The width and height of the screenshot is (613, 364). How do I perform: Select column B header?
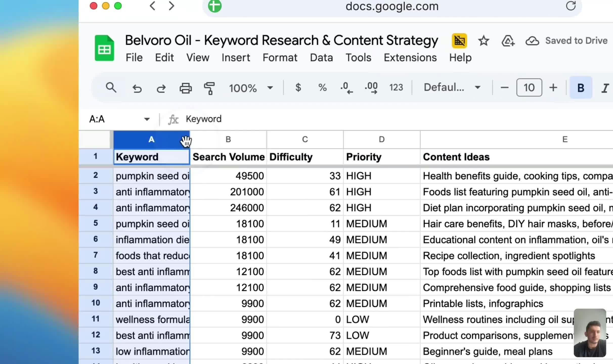pos(228,140)
